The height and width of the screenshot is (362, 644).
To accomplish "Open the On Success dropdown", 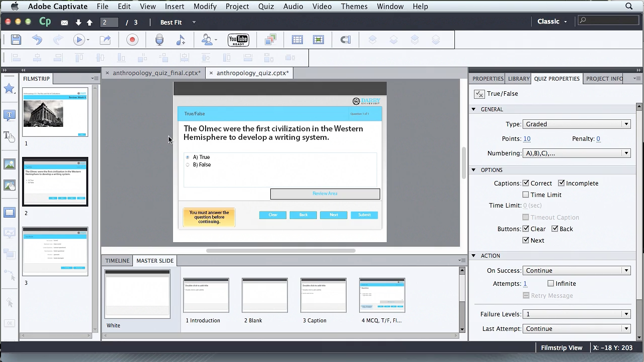I will tap(576, 271).
